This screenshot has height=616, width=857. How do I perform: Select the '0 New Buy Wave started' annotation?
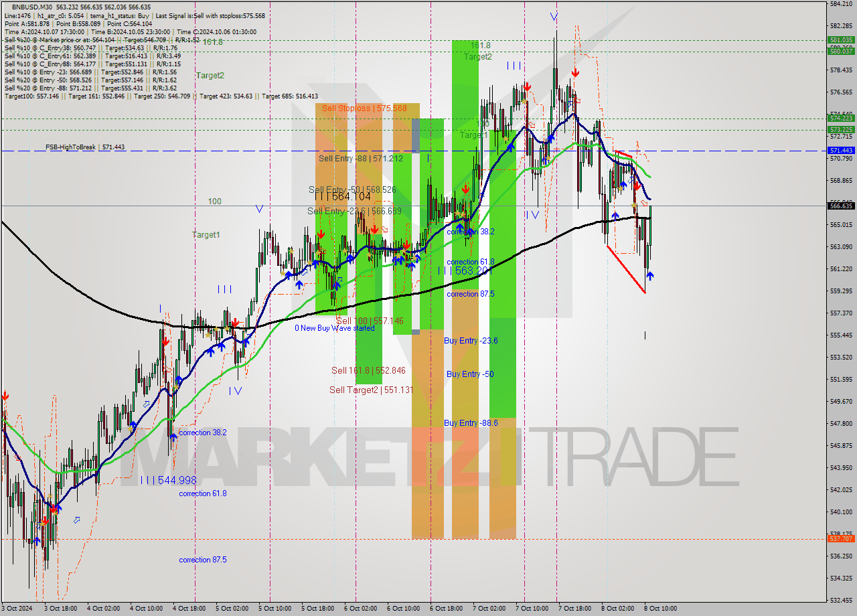pos(335,327)
